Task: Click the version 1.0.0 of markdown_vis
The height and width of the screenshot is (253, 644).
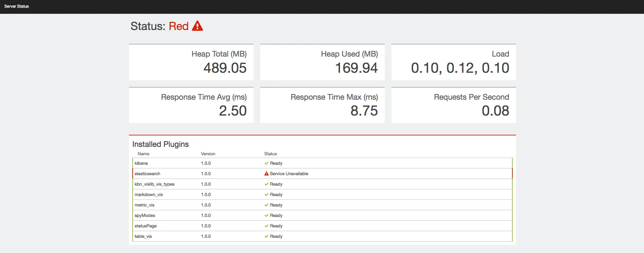Action: 206,195
